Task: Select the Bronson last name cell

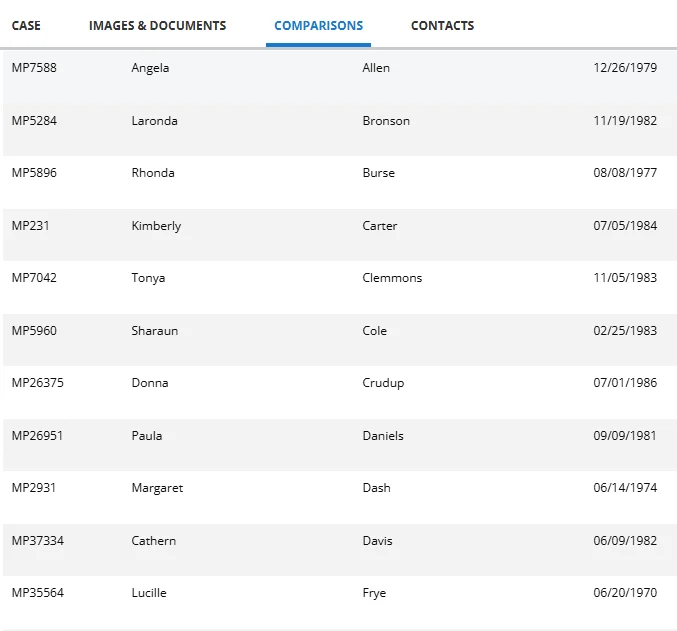Action: 386,121
